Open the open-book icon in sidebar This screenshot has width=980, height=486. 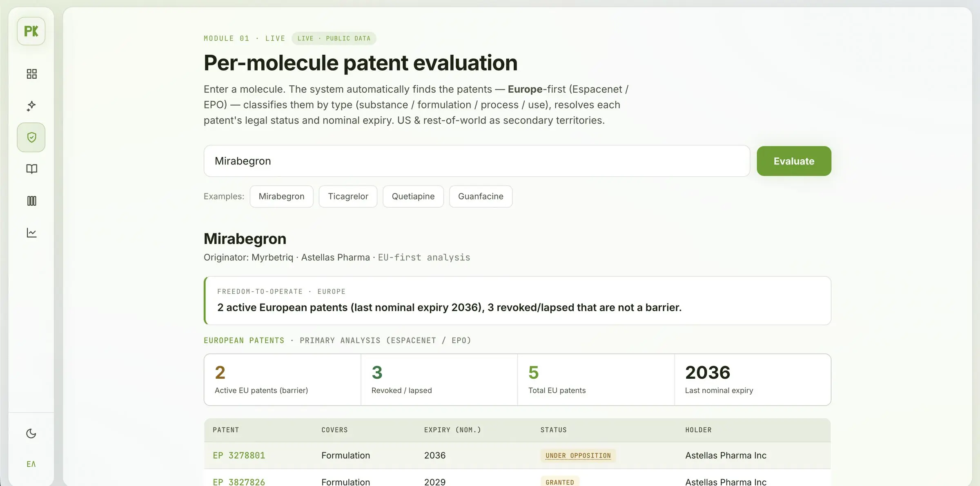click(31, 169)
